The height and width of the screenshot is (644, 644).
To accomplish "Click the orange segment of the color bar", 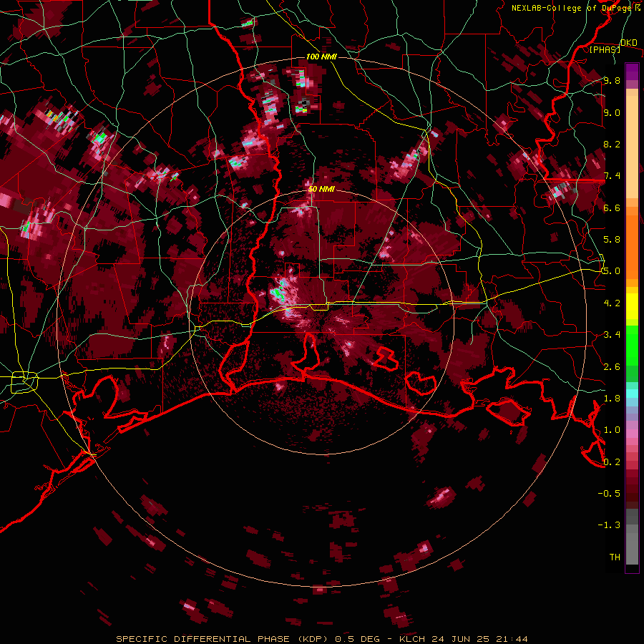I will click(x=632, y=246).
